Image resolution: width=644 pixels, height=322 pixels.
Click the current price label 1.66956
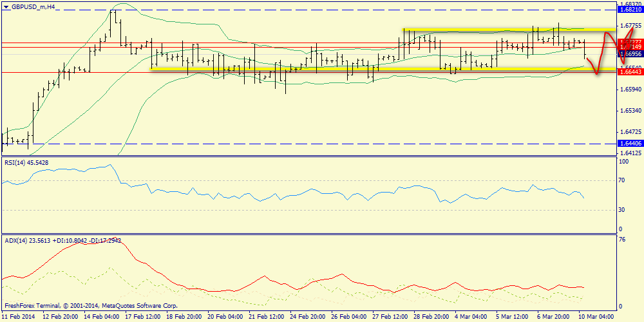tap(630, 54)
